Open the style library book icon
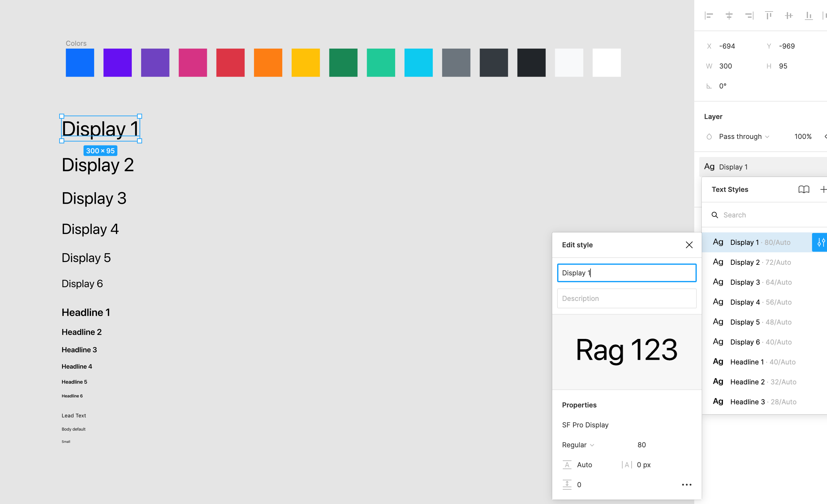Screen dimensions: 827x504 coord(804,189)
